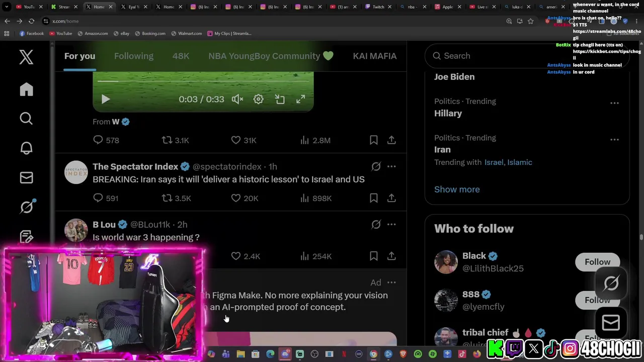
Task: Select the For you tab
Action: (x=79, y=56)
